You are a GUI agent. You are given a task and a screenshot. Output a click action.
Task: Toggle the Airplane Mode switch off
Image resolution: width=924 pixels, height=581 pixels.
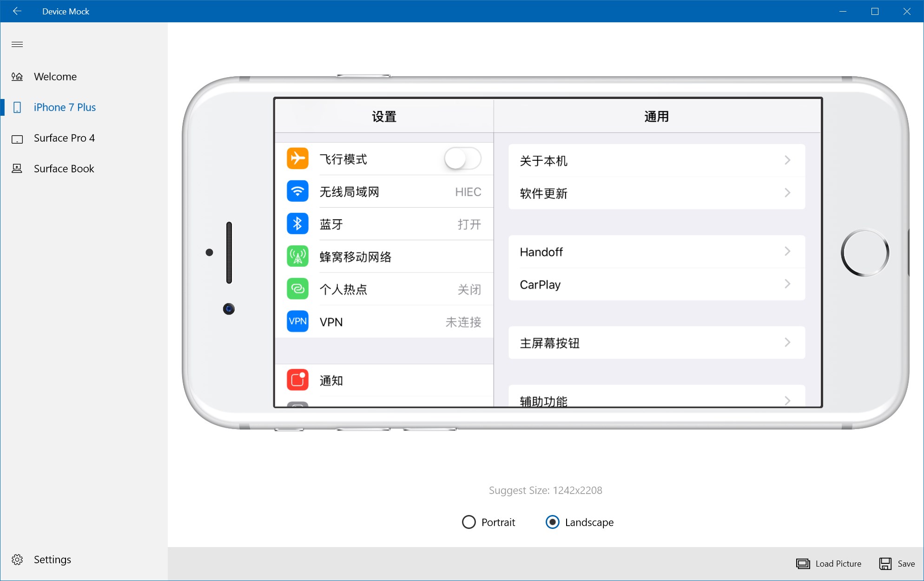(463, 158)
